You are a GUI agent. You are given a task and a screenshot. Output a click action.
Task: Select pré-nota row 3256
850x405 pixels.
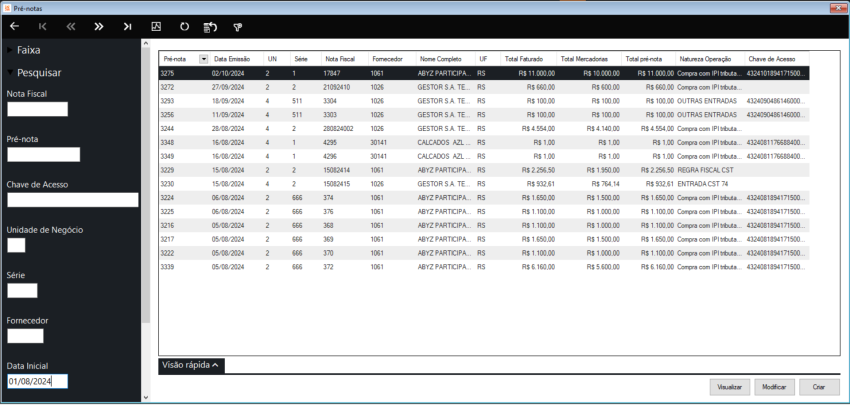click(x=484, y=114)
